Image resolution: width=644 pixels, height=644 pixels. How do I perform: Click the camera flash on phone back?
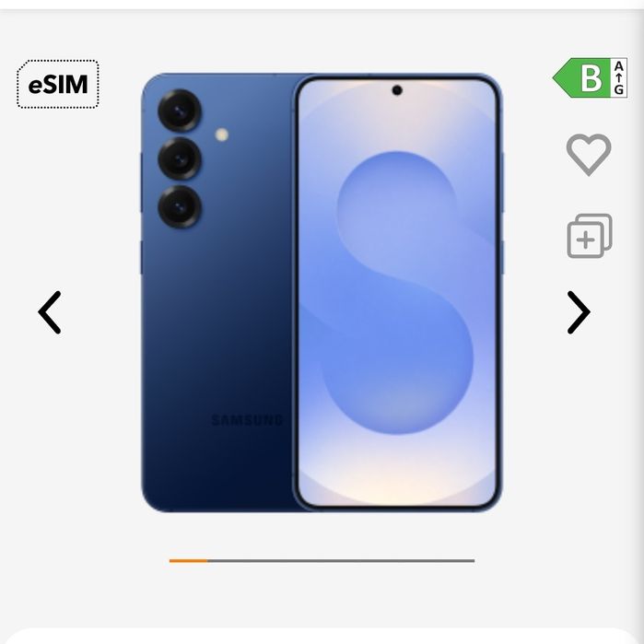222,135
